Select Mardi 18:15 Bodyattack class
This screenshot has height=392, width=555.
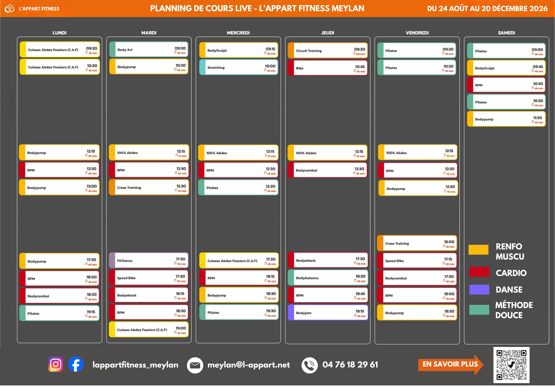pyautogui.click(x=149, y=295)
